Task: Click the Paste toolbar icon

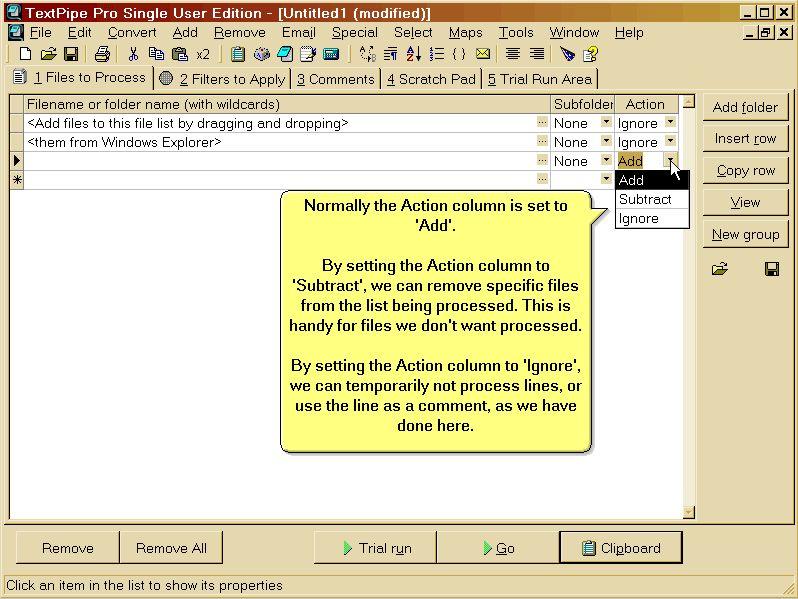Action: pyautogui.click(x=180, y=53)
